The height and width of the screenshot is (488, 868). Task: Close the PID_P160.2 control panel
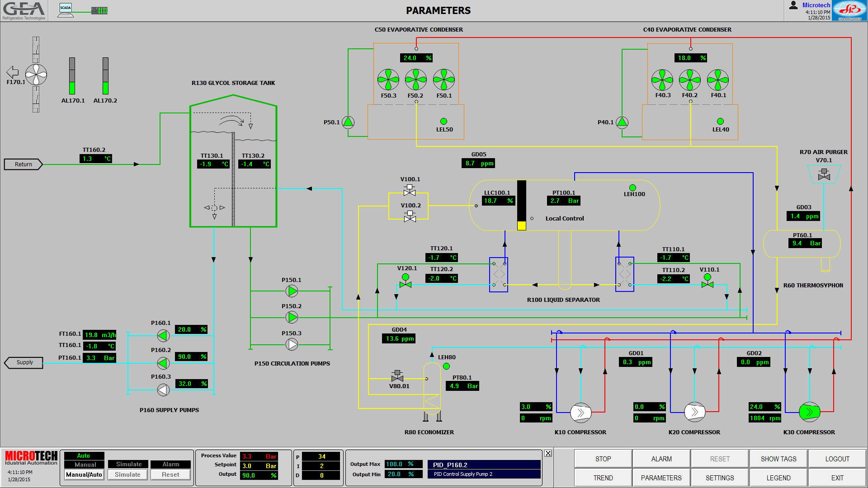pos(548,453)
